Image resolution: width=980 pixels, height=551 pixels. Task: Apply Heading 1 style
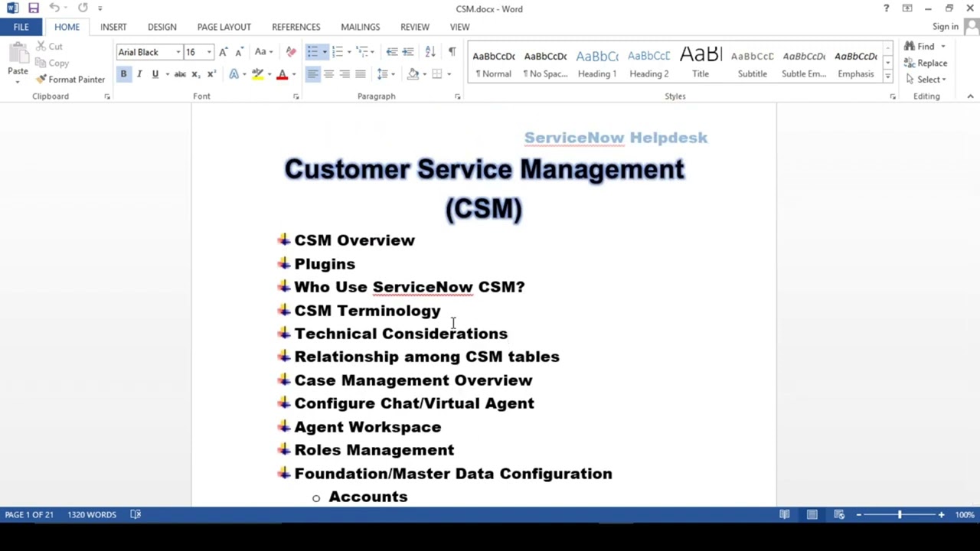(x=597, y=64)
